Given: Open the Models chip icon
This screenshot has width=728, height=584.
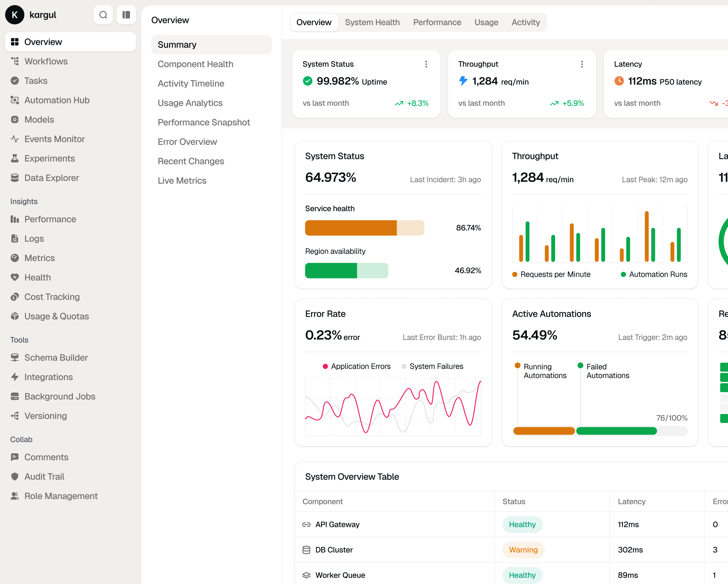Looking at the screenshot, I should [x=14, y=120].
